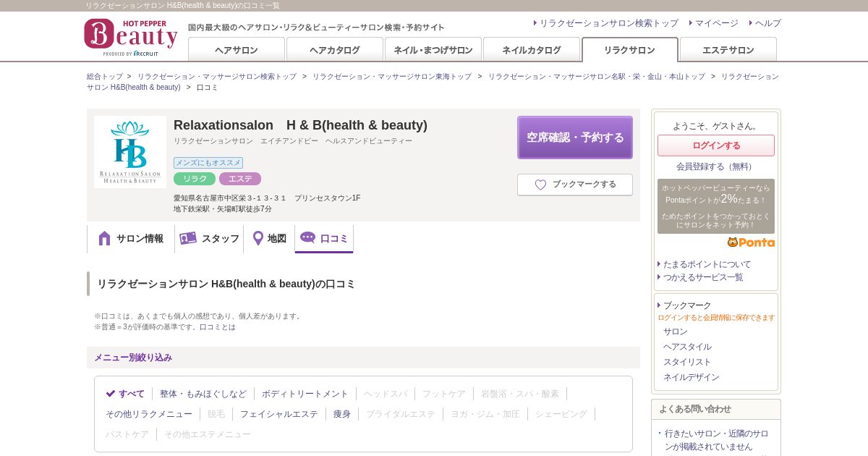868x456 pixels.
Task: Click the 口コミとは link
Action: [x=218, y=327]
